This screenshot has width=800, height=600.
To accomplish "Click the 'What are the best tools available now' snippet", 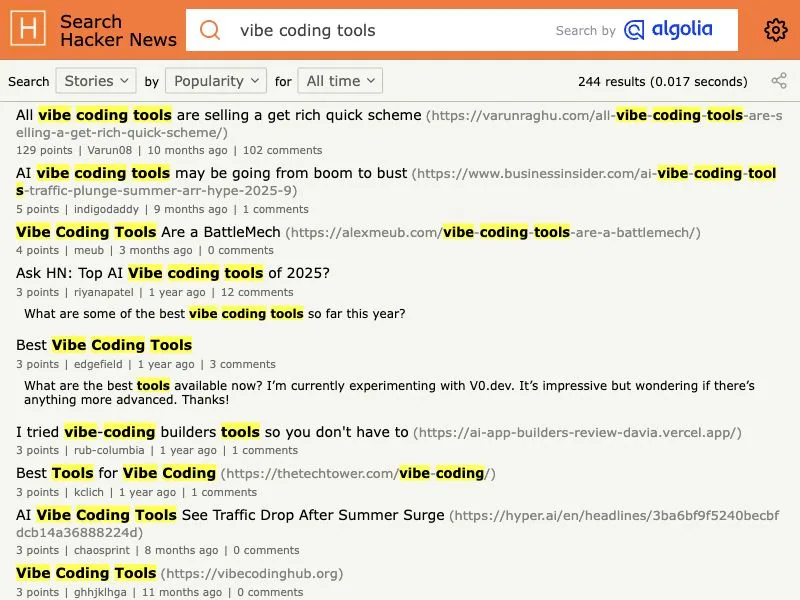I will pos(389,392).
